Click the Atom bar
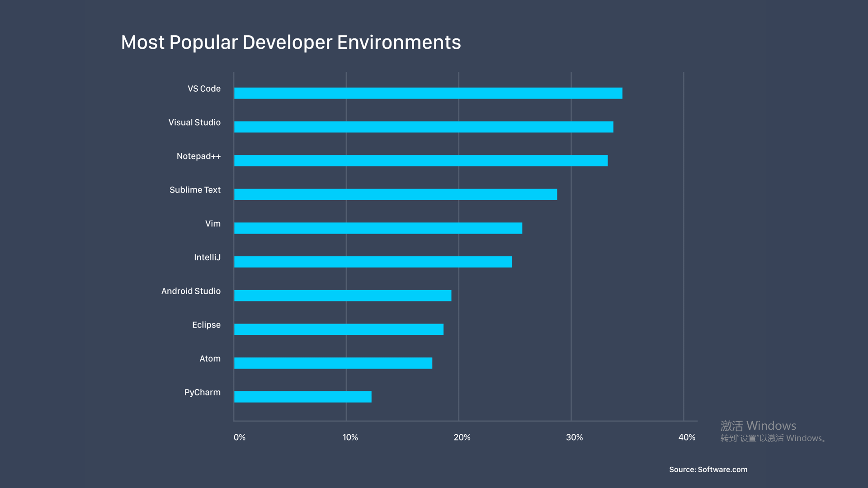The image size is (868, 488). (333, 363)
